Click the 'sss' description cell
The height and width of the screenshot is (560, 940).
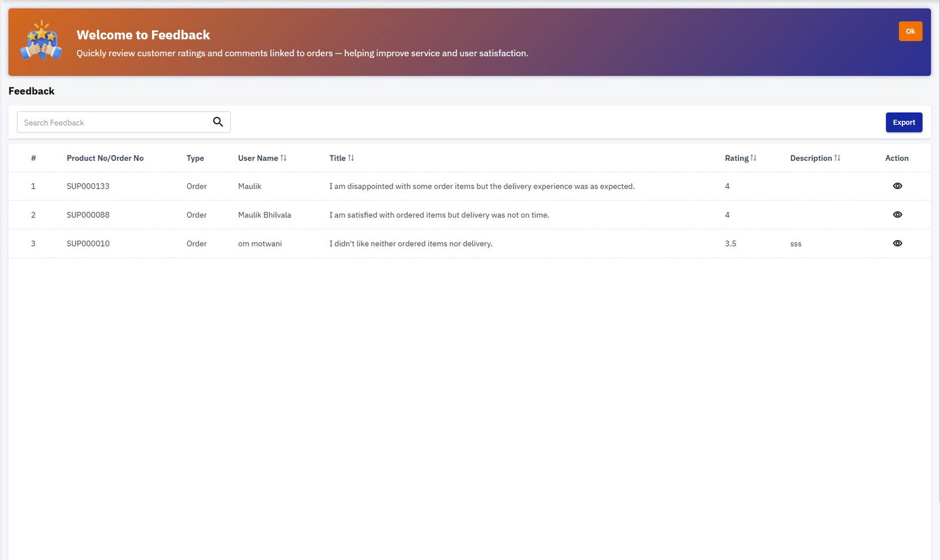pyautogui.click(x=795, y=244)
